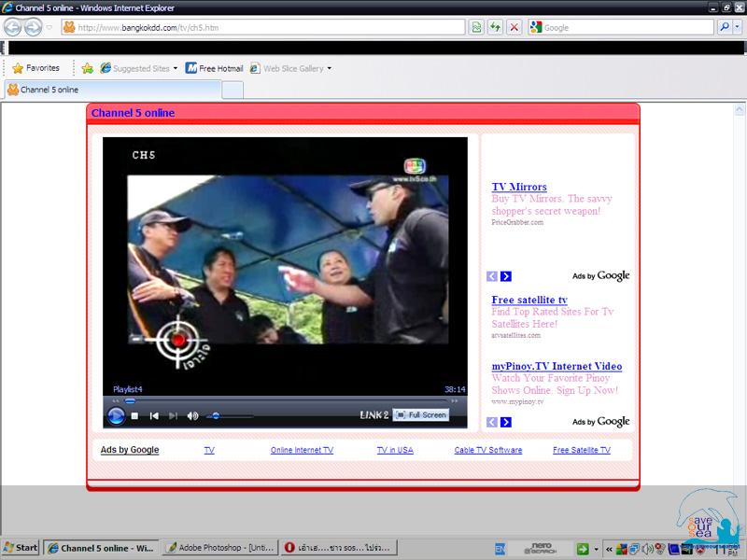This screenshot has width=747, height=560.
Task: Stop the video playback
Action: coord(134,415)
